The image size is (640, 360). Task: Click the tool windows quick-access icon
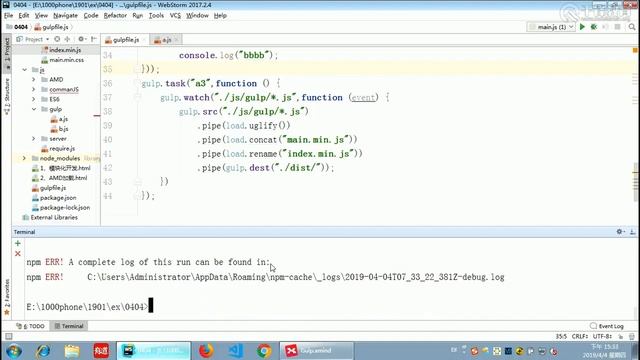9,336
